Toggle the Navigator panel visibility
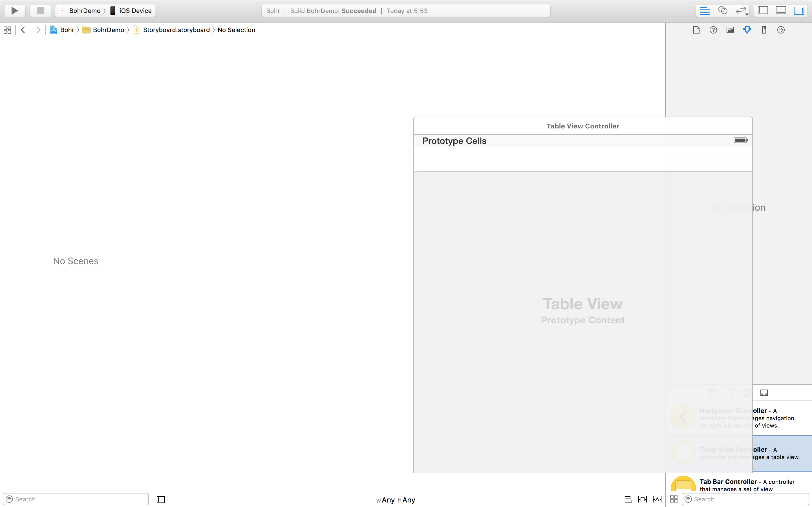This screenshot has width=812, height=507. click(x=763, y=11)
